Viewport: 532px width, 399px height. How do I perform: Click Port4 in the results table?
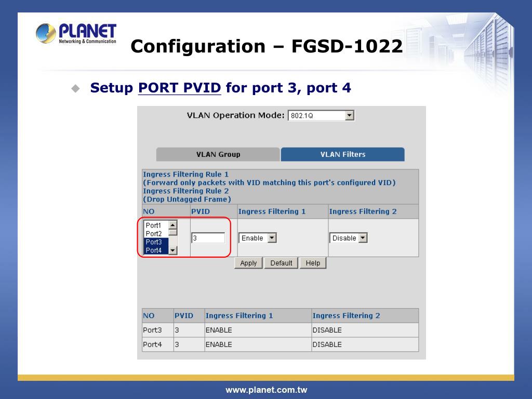152,344
